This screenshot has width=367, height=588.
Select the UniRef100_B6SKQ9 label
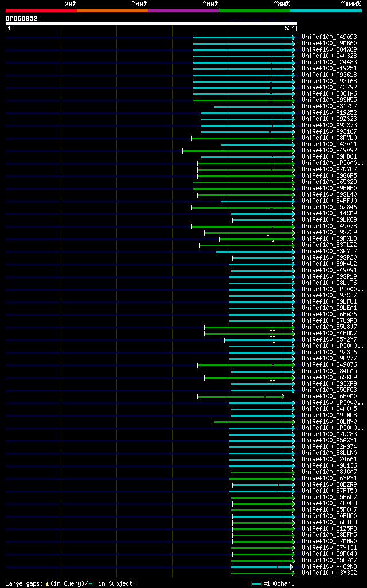tap(330, 377)
